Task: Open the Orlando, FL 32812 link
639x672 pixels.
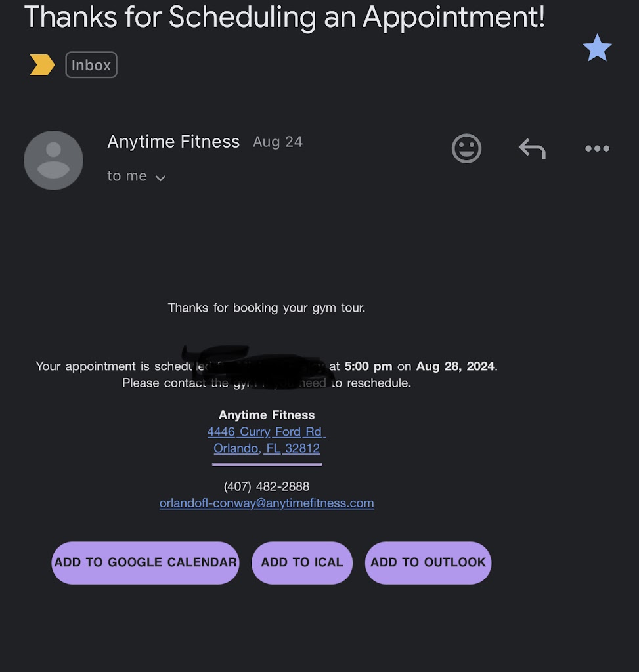Action: coord(266,448)
